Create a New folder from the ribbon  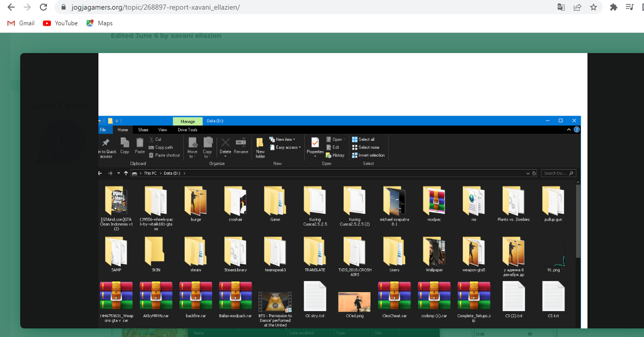click(x=260, y=148)
